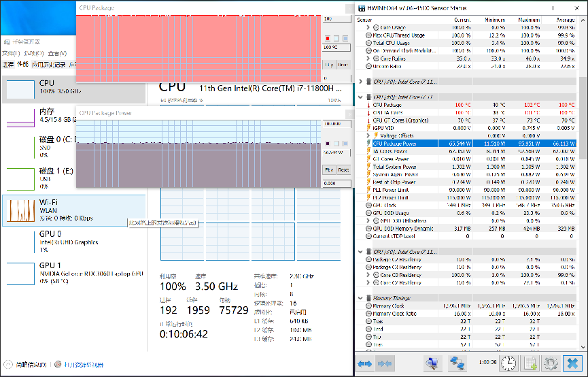Screen dimensions: 588x377
Task: Click the blue X close sensors icon
Action: (x=573, y=363)
